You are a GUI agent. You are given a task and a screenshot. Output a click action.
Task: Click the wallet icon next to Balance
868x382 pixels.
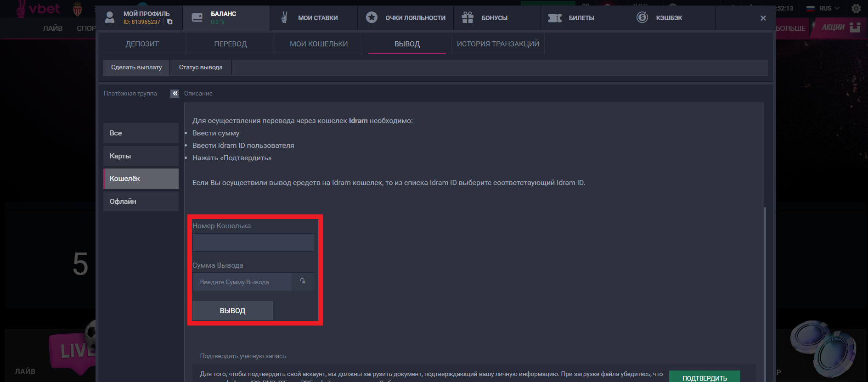(197, 18)
